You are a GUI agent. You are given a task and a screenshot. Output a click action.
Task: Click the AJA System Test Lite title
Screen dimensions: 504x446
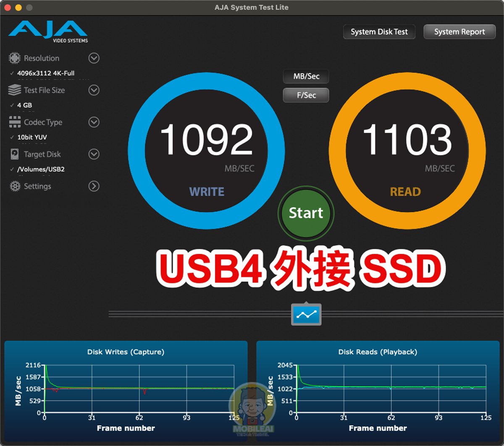point(252,8)
